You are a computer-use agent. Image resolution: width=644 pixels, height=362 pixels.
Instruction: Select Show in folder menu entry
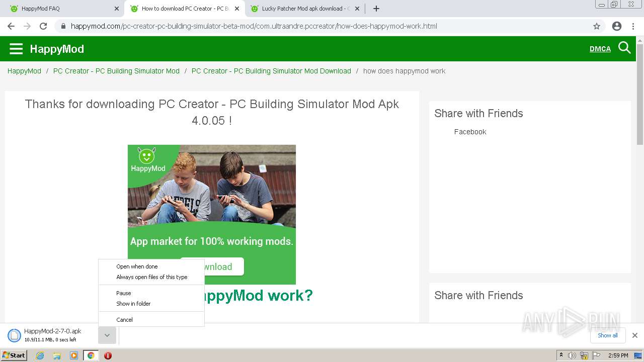click(x=151, y=304)
